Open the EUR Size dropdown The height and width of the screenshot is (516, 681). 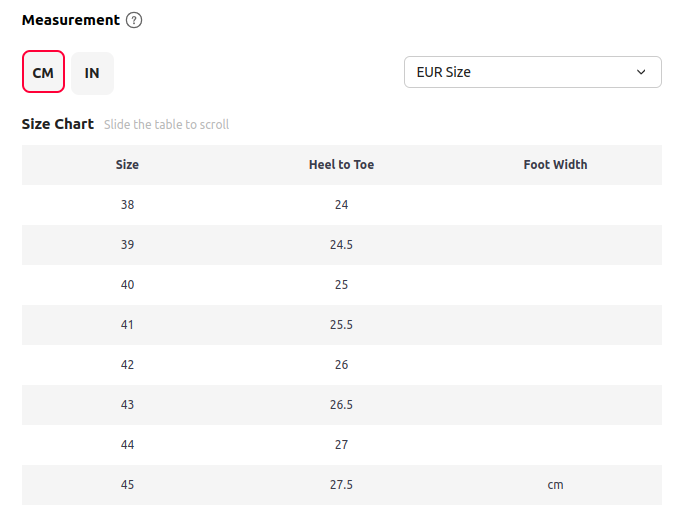[532, 72]
